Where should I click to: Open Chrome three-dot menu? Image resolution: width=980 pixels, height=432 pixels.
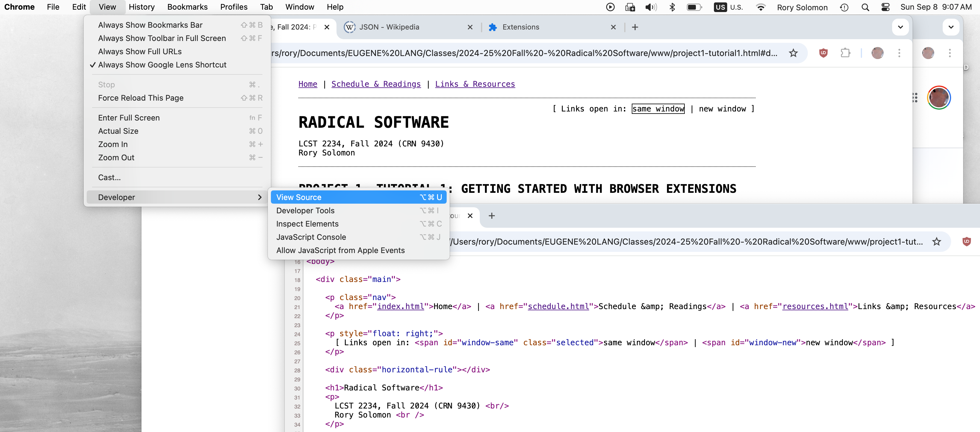tap(899, 53)
